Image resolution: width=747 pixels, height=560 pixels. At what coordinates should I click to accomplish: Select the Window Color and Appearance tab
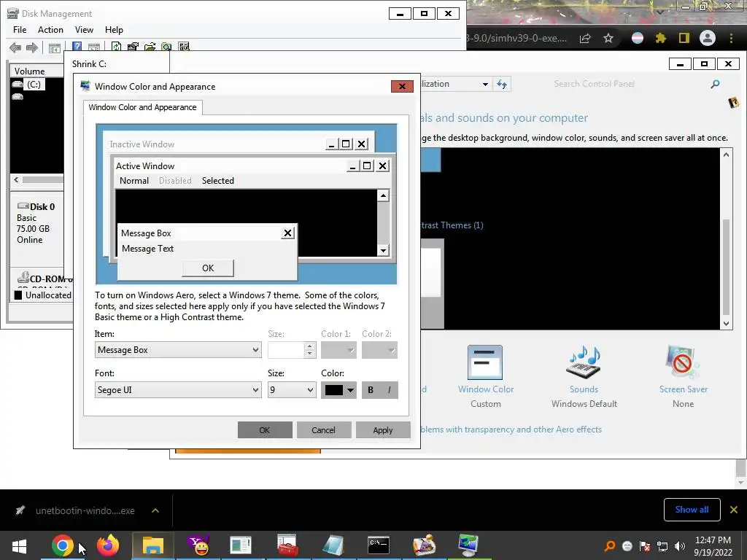[142, 107]
